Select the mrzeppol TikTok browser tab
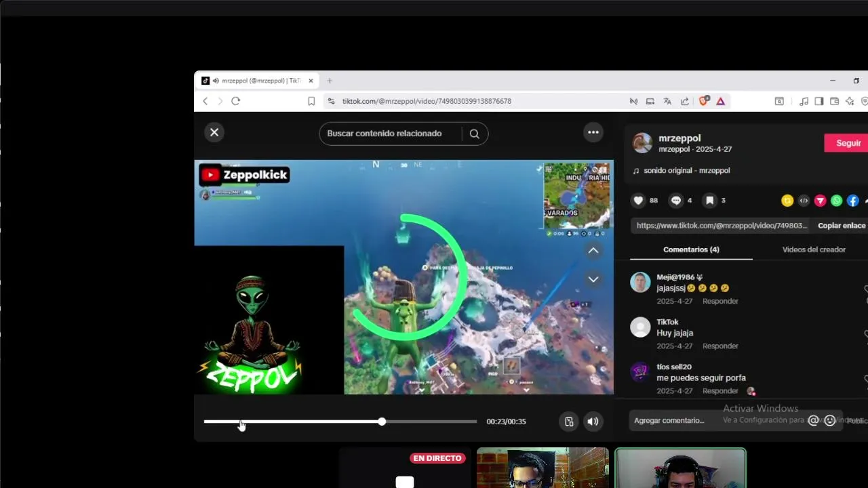Image resolution: width=868 pixels, height=488 pixels. pyautogui.click(x=258, y=81)
